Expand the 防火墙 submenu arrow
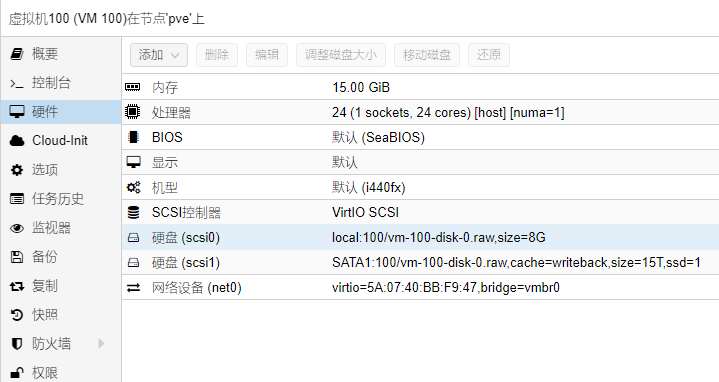719x382 pixels. click(101, 343)
